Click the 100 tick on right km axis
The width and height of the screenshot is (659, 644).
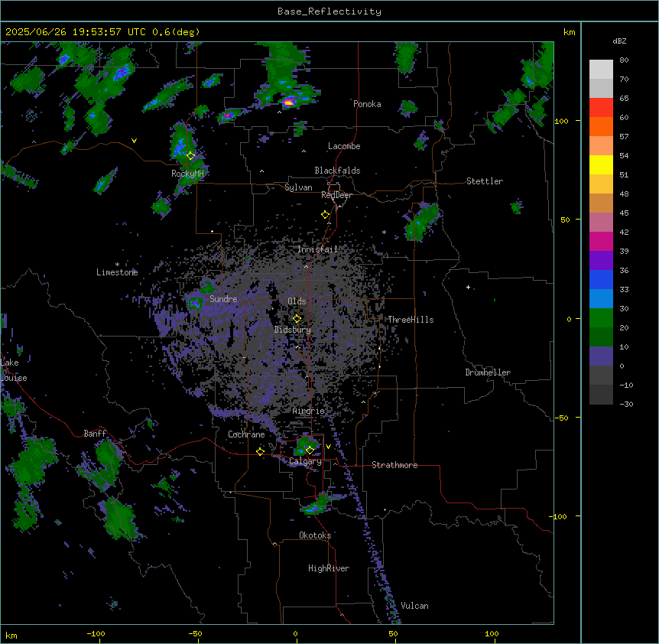(x=561, y=121)
